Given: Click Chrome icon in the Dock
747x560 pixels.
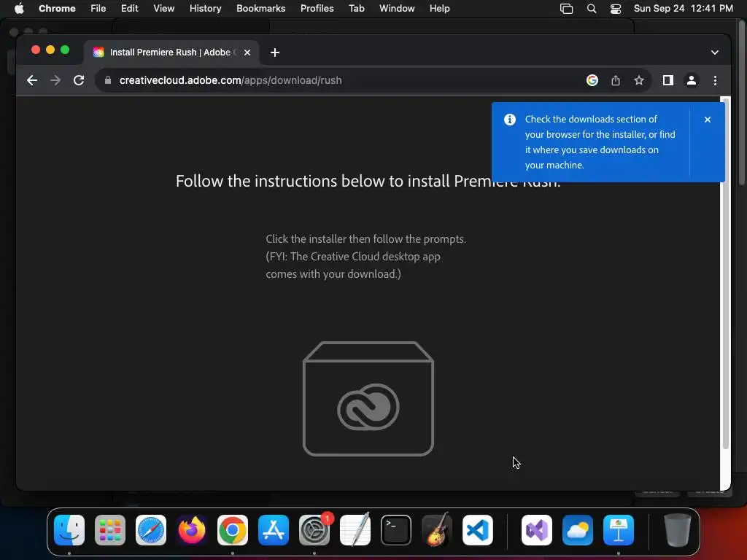Looking at the screenshot, I should tap(233, 530).
